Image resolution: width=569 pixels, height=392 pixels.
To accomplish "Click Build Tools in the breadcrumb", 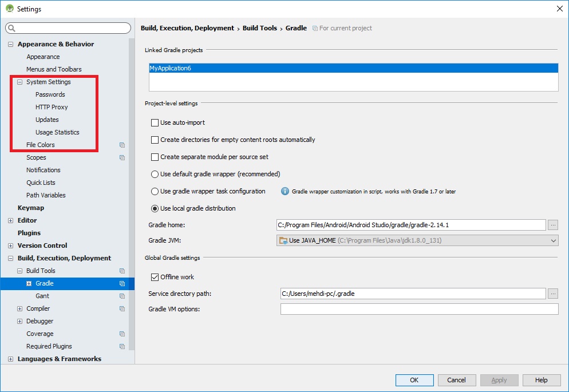I will pos(260,28).
